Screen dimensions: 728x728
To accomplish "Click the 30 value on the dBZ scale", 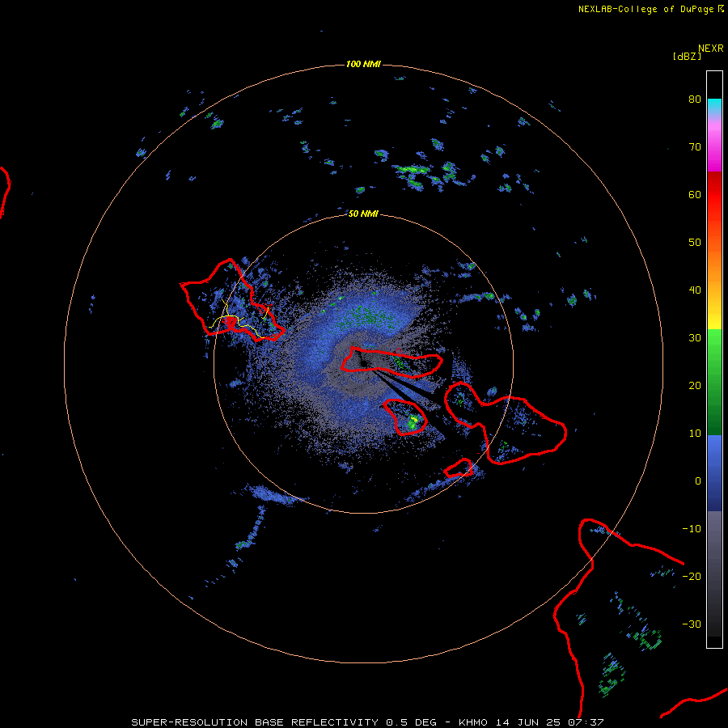I will pos(695,338).
